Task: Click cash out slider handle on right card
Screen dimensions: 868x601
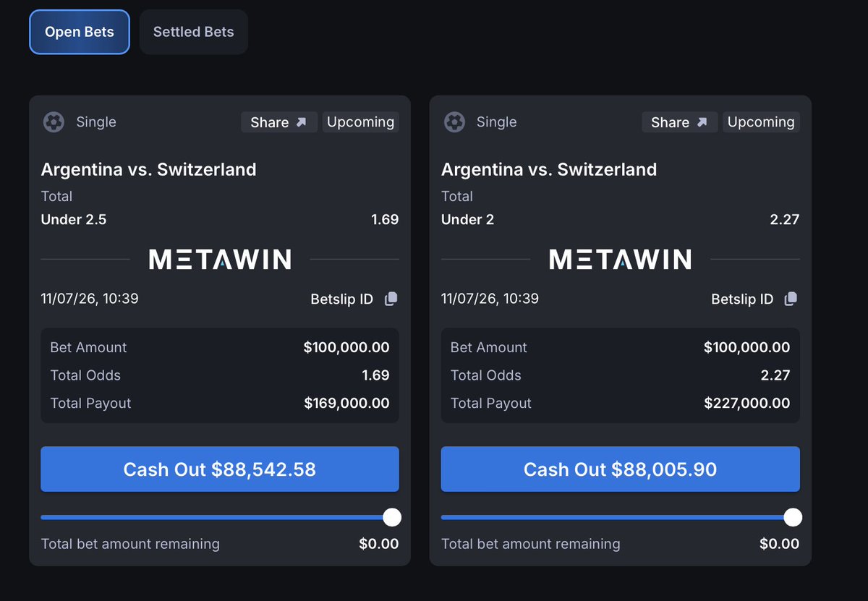Action: 793,517
